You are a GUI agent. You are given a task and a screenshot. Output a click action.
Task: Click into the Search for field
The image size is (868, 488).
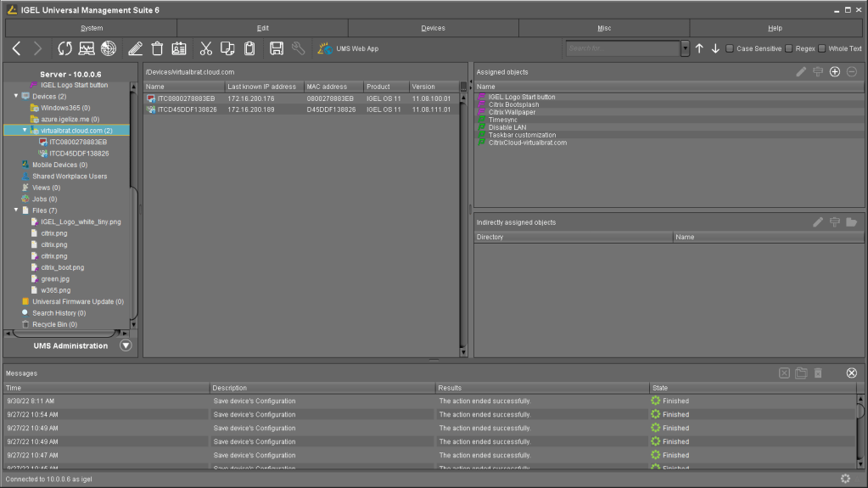[623, 48]
